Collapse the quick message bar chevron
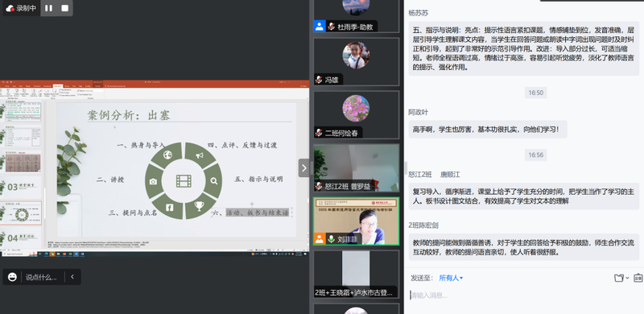 (72, 277)
